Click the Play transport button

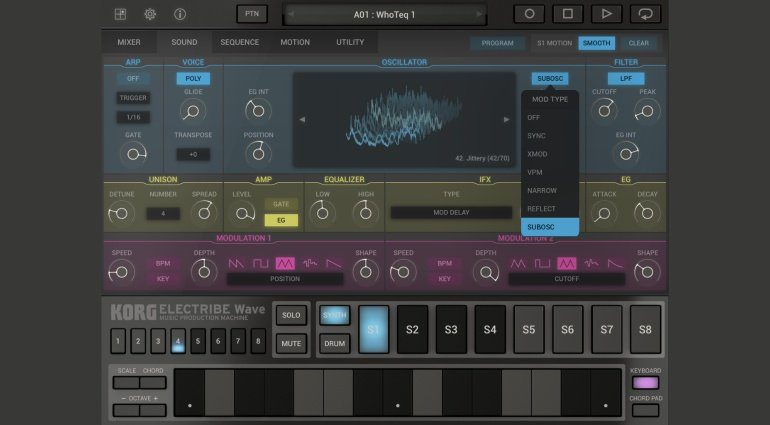(605, 14)
